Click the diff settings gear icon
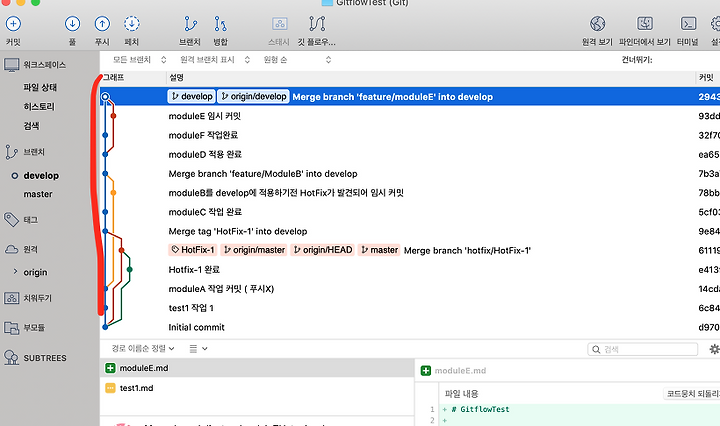 click(x=714, y=349)
